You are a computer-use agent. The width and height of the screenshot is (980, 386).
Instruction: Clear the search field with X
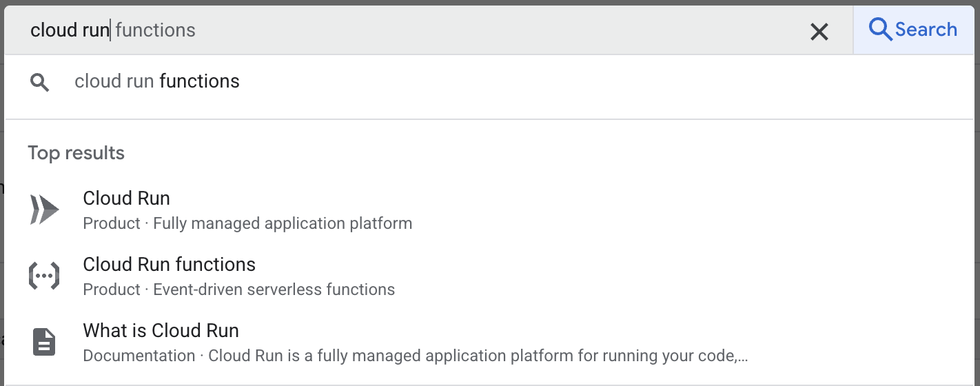(819, 31)
